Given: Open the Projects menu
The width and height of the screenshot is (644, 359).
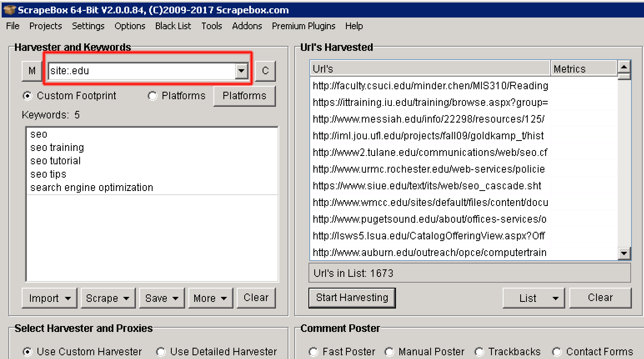Looking at the screenshot, I should tap(45, 26).
